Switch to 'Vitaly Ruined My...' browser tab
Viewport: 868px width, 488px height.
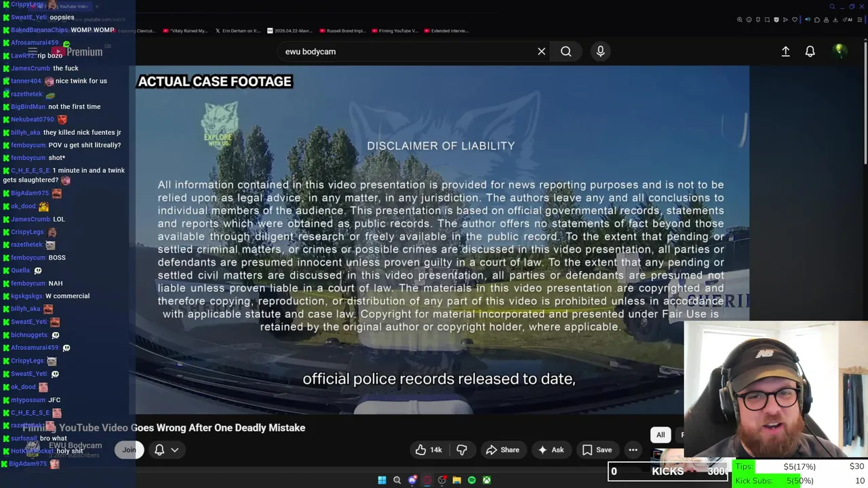(x=185, y=30)
